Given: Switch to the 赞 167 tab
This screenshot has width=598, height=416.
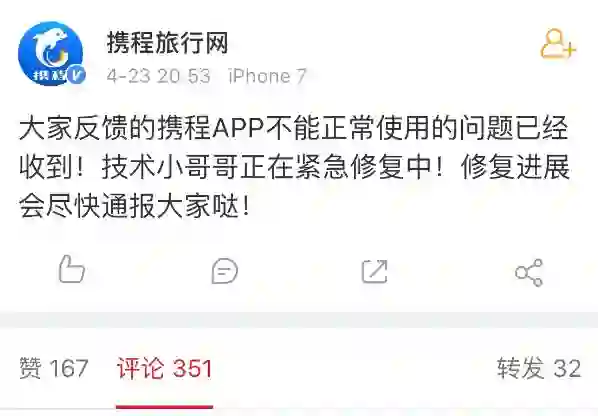Looking at the screenshot, I should [54, 368].
